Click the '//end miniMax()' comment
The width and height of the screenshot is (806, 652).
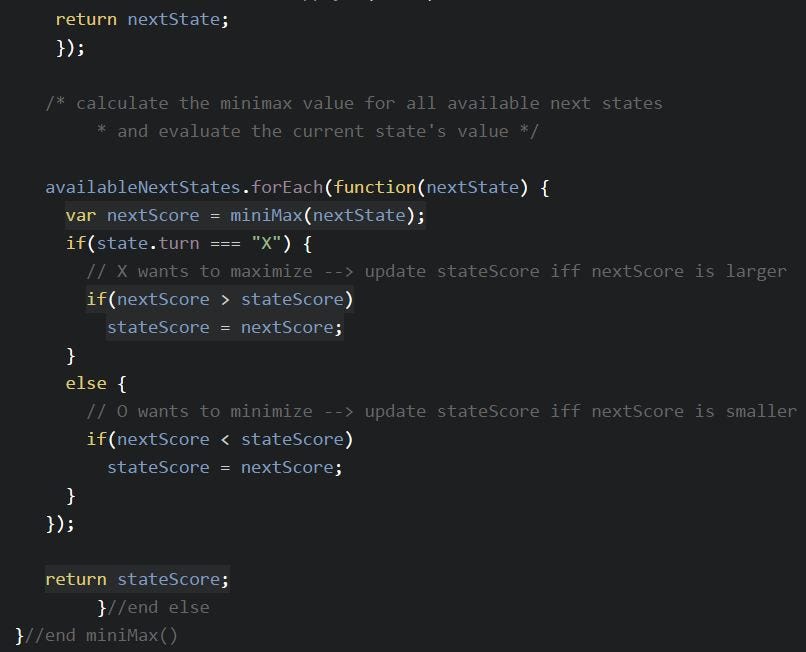pyautogui.click(x=101, y=636)
